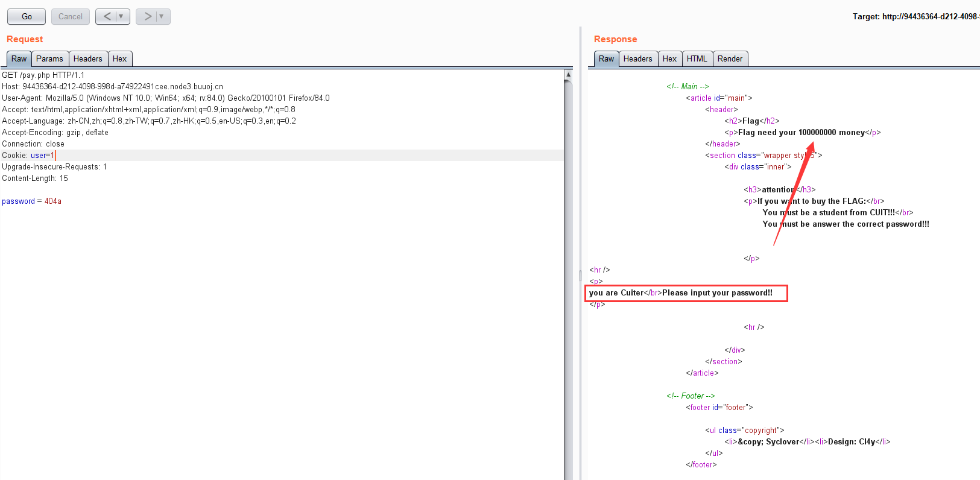The image size is (980, 480).
Task: Open the forward history dropdown arrow
Action: tap(162, 16)
